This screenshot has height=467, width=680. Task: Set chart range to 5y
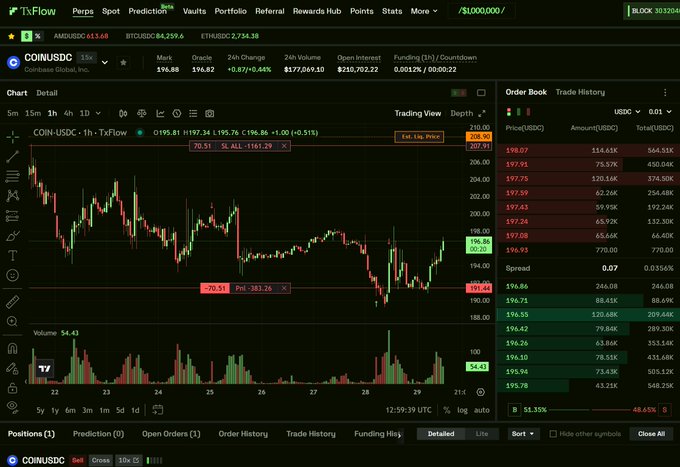click(40, 410)
